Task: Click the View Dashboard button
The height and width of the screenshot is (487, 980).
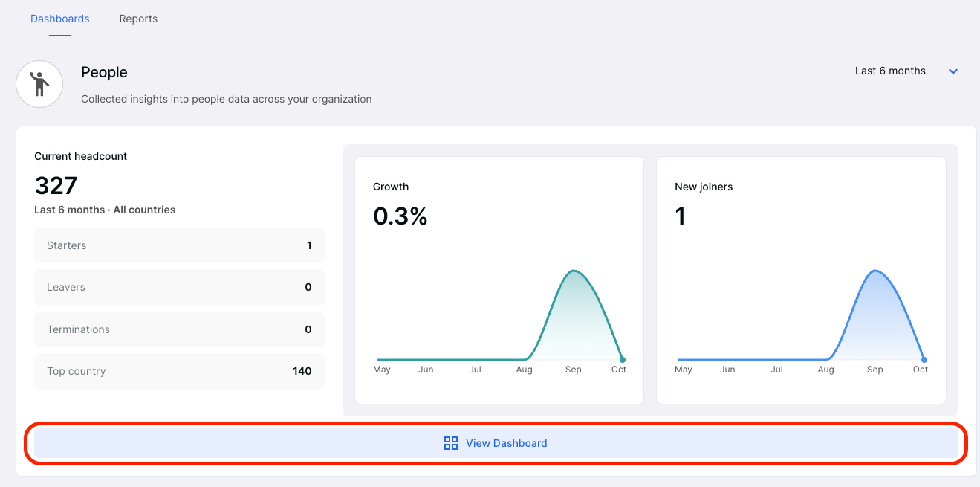Action: click(x=496, y=442)
